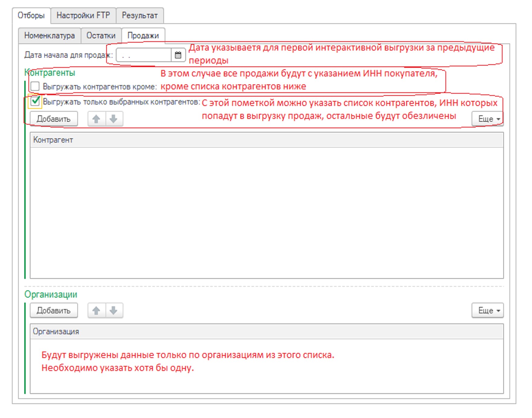Open the 'Результат' tab
532x418 pixels.
pyautogui.click(x=139, y=15)
